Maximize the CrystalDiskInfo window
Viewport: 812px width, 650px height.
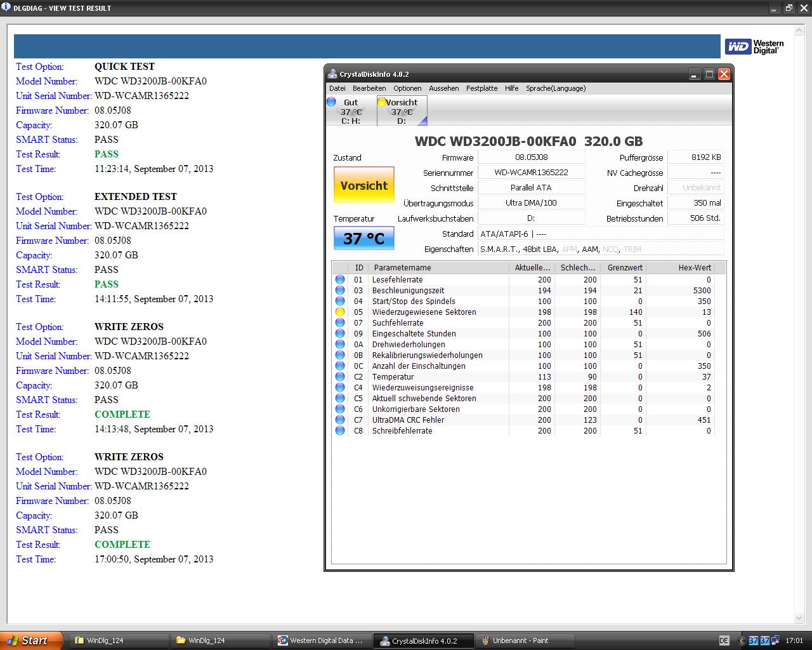709,74
